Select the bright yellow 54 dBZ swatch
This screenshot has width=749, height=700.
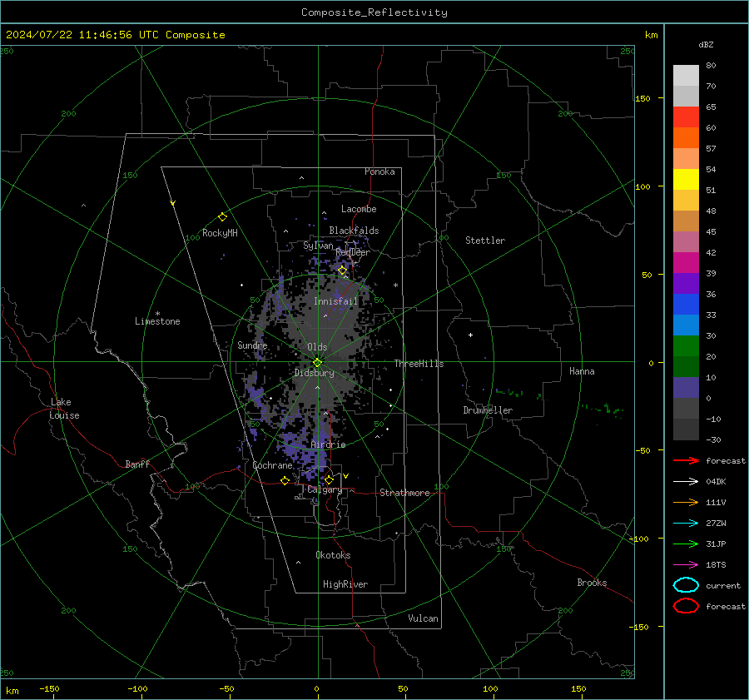coord(686,179)
